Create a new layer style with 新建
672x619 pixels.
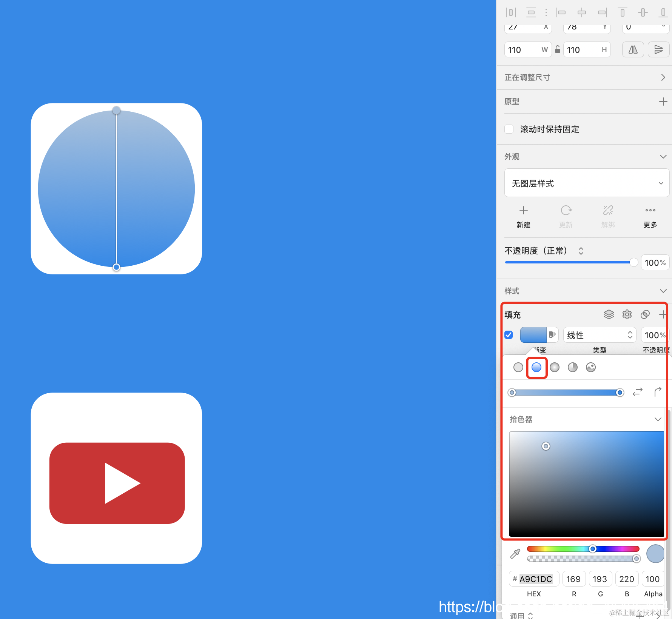524,217
